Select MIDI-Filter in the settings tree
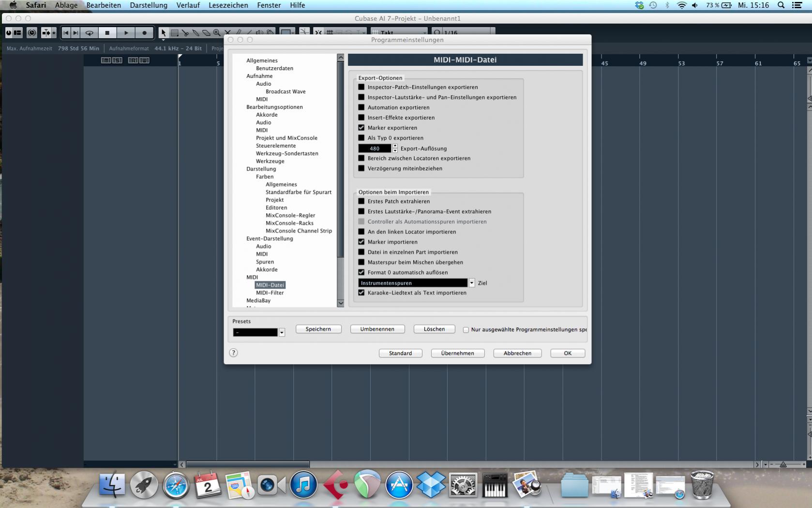Viewport: 812px width, 508px height. click(x=270, y=293)
